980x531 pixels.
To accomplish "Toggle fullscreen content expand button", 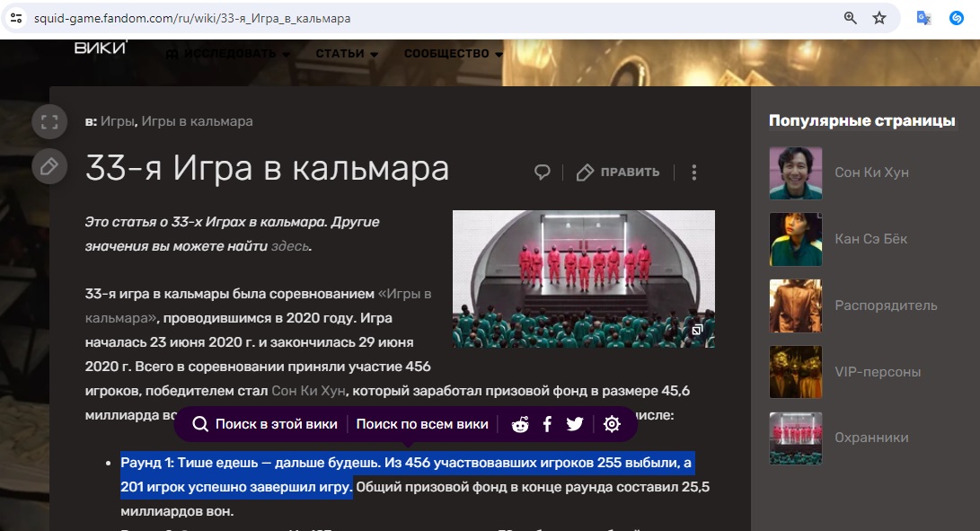I will pyautogui.click(x=49, y=122).
